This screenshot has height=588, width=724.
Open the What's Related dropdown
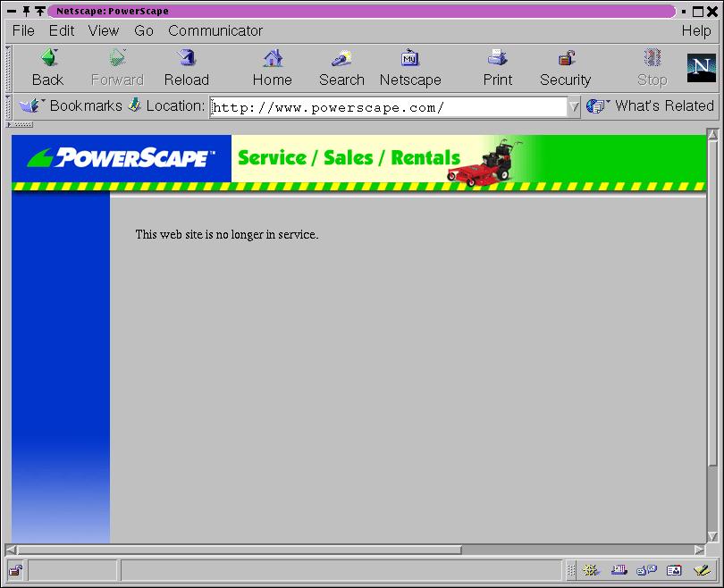tap(651, 105)
